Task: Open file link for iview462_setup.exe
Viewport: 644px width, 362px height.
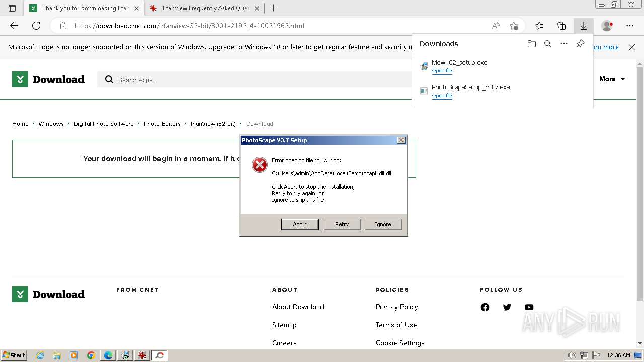Action: (442, 71)
